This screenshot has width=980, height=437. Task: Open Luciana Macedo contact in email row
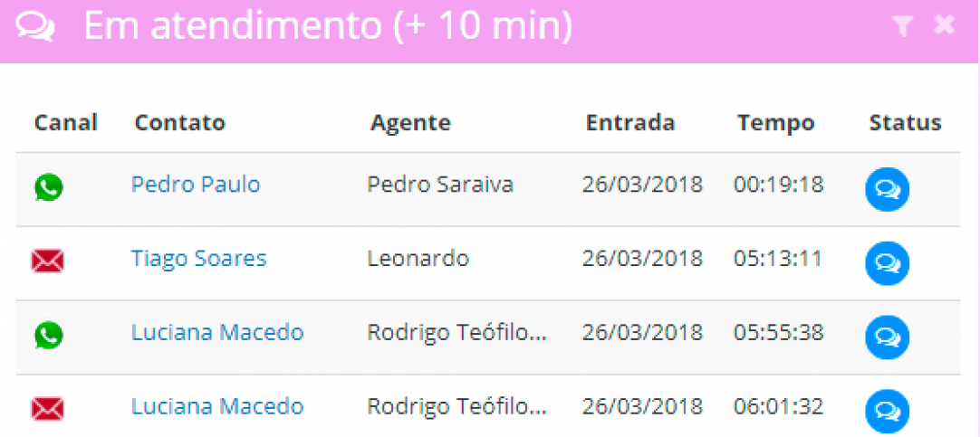pyautogui.click(x=217, y=407)
